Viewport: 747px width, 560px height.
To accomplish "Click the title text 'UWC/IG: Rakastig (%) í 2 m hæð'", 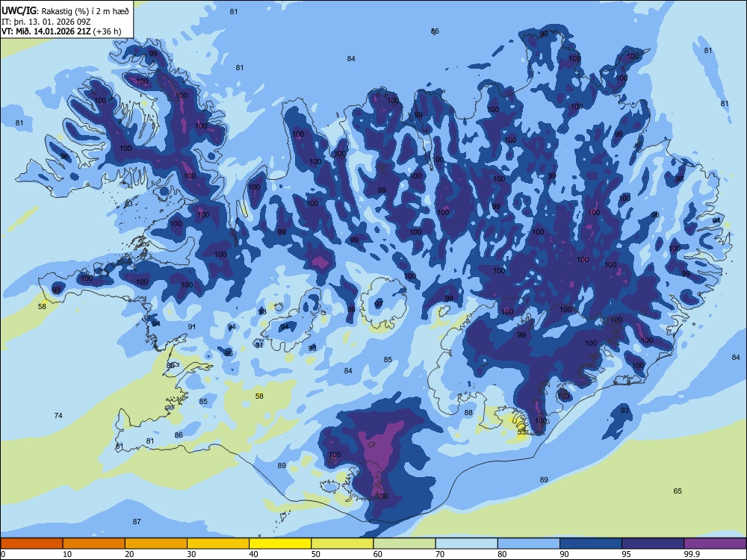I will click(x=65, y=11).
